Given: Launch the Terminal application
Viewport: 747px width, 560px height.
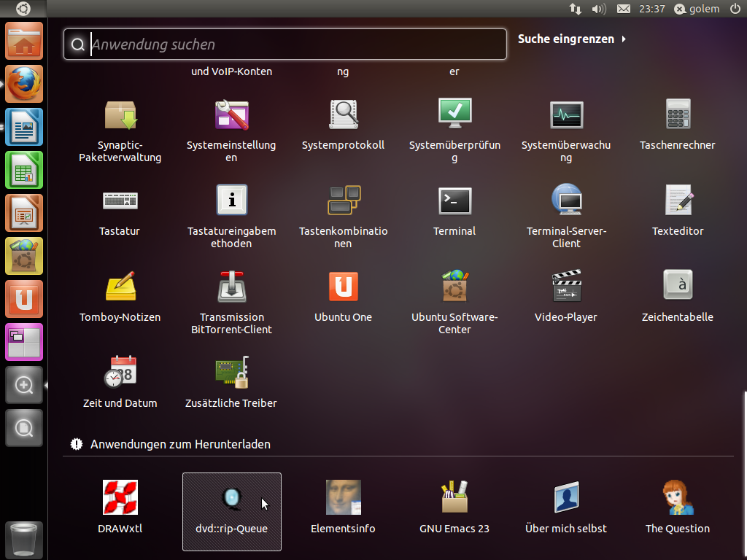Looking at the screenshot, I should pos(454,201).
